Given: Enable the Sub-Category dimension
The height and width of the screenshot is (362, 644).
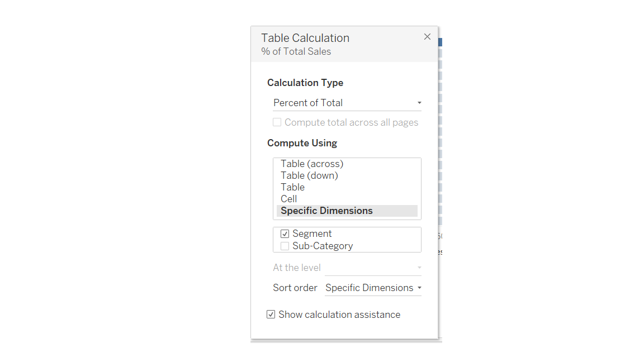Looking at the screenshot, I should tap(285, 246).
